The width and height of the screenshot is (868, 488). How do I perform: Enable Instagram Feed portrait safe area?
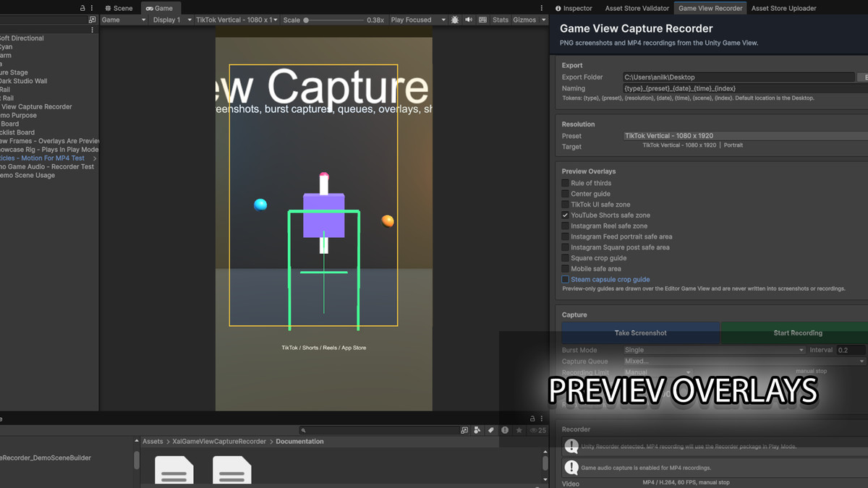click(x=566, y=236)
